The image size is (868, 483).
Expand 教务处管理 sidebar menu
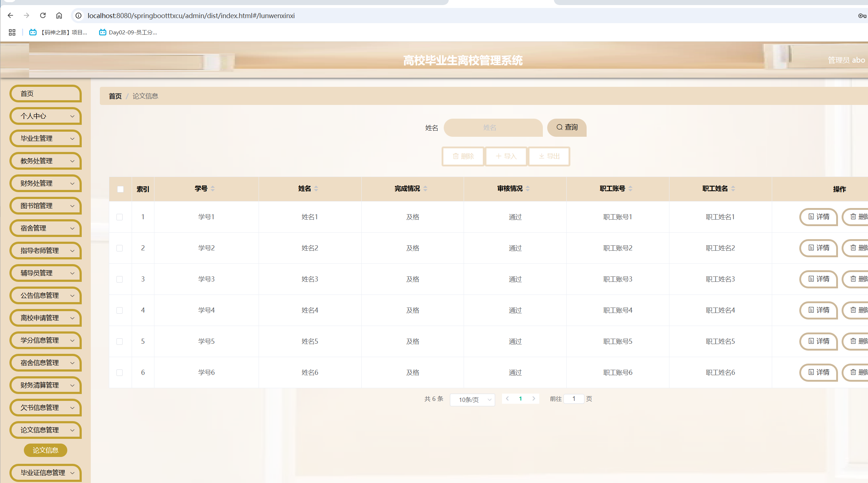[x=46, y=161]
